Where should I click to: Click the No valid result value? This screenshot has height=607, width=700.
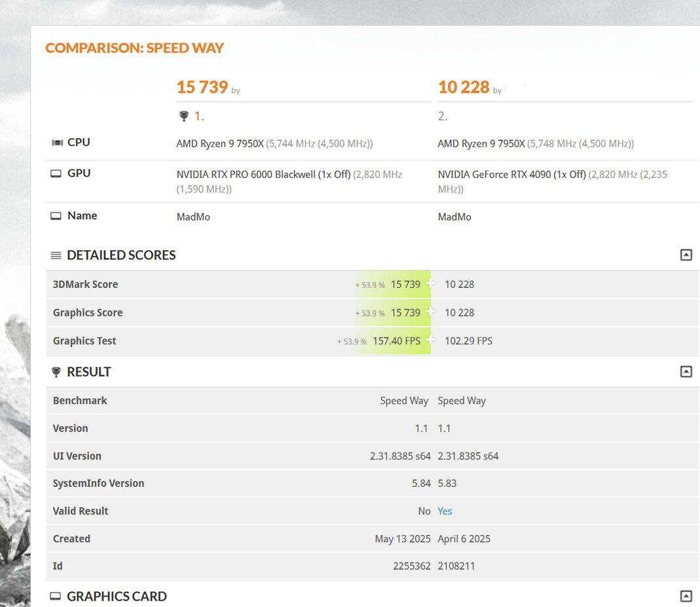(x=424, y=511)
